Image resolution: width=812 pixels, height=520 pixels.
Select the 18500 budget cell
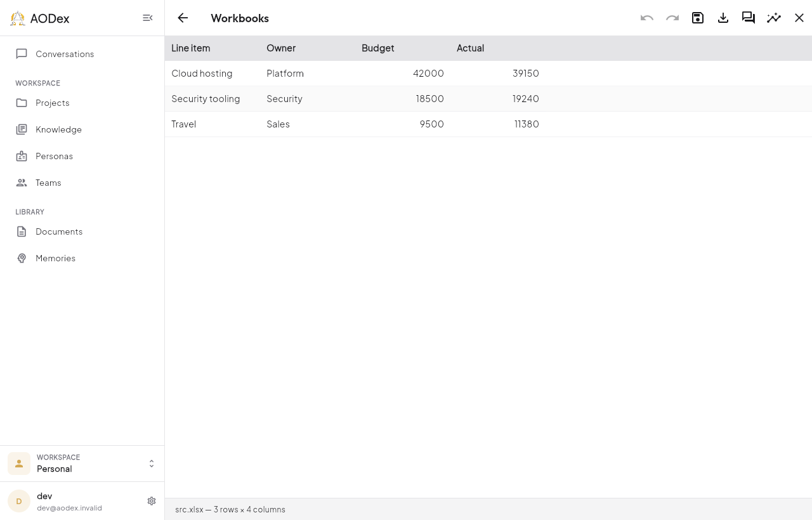(x=403, y=99)
